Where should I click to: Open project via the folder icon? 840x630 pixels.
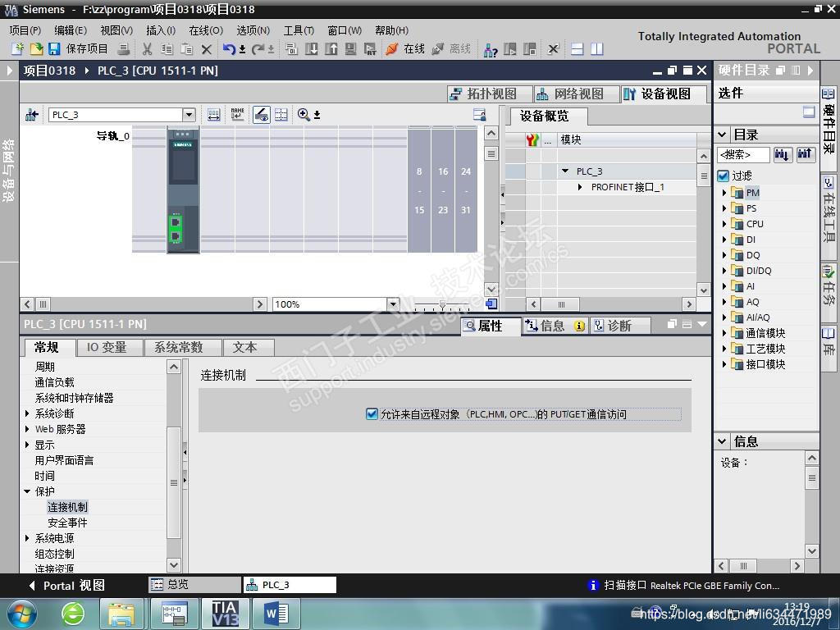click(36, 49)
